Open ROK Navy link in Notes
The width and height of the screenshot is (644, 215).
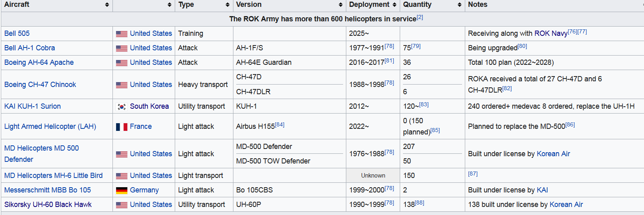coord(551,33)
